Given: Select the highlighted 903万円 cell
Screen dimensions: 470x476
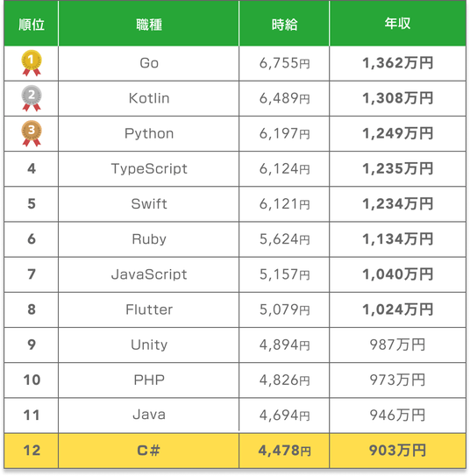Looking at the screenshot, I should 397,451.
